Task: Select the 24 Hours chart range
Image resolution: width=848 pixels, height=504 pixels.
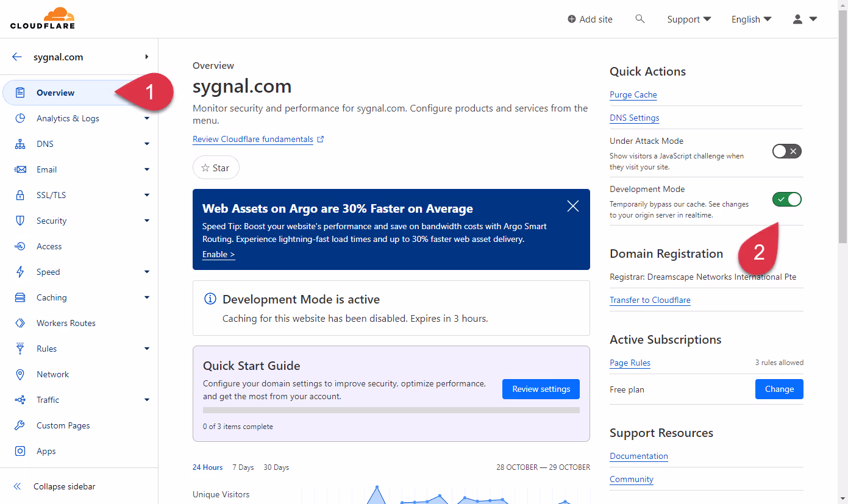Action: click(x=207, y=467)
